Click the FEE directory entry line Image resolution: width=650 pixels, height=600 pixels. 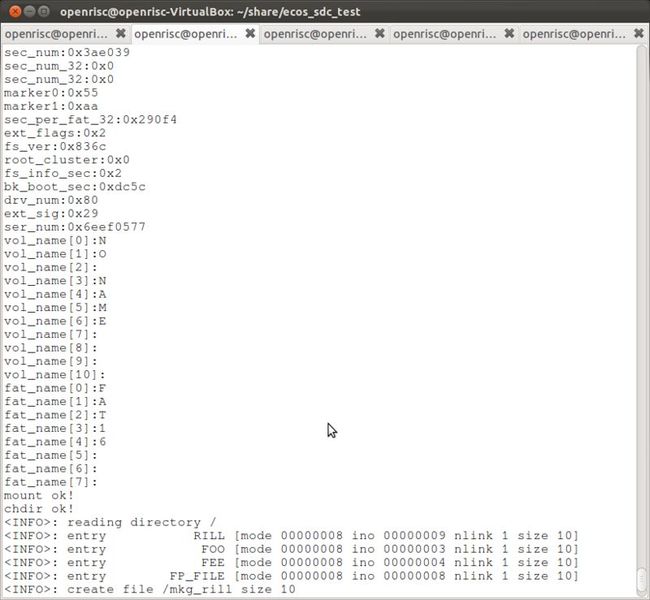(291, 563)
